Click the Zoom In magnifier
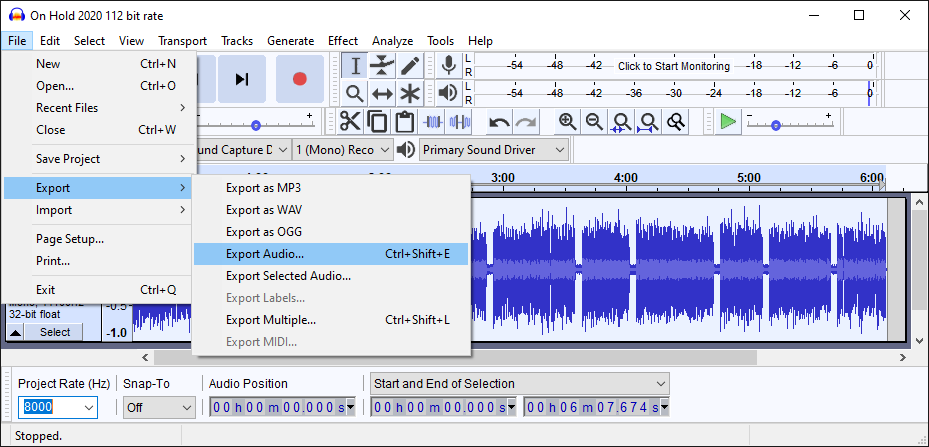 [567, 122]
